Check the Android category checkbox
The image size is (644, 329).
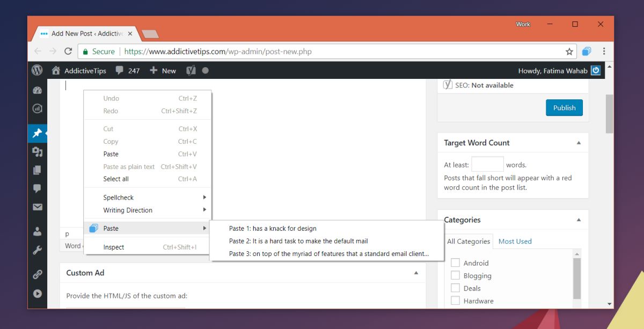(455, 263)
